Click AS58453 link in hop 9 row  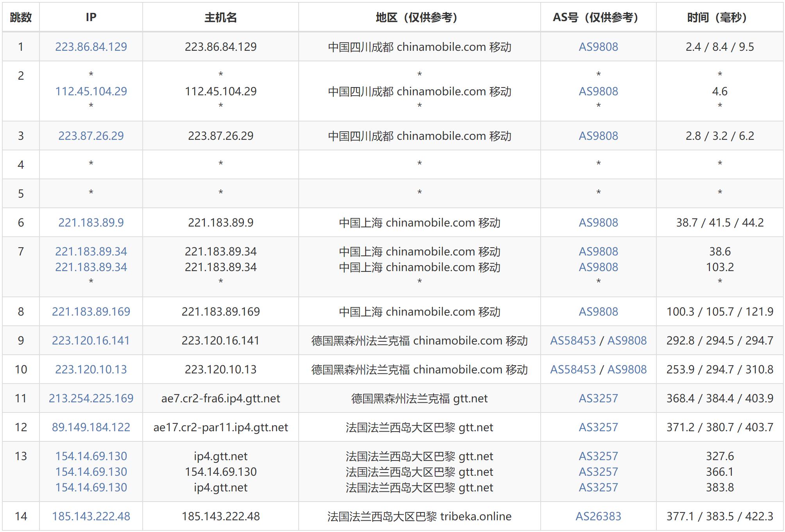pyautogui.click(x=573, y=341)
